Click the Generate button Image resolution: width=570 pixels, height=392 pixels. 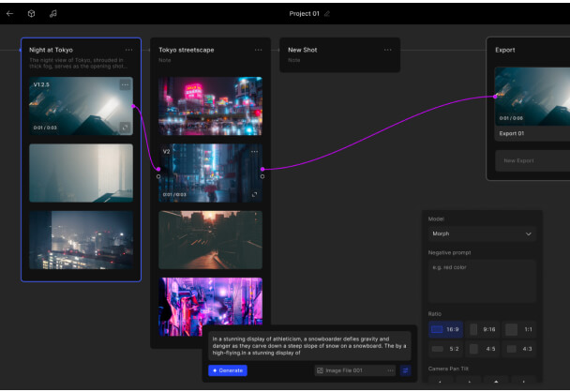pyautogui.click(x=228, y=370)
